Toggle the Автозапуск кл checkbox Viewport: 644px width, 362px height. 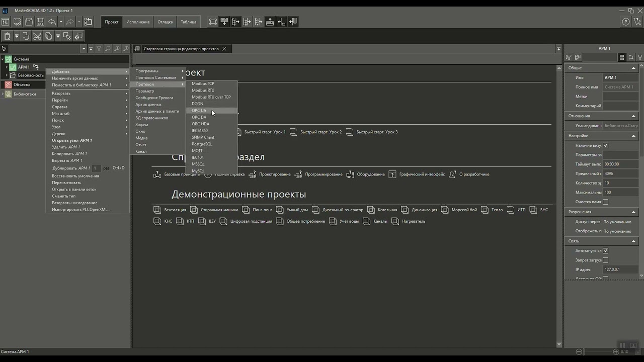click(x=605, y=251)
